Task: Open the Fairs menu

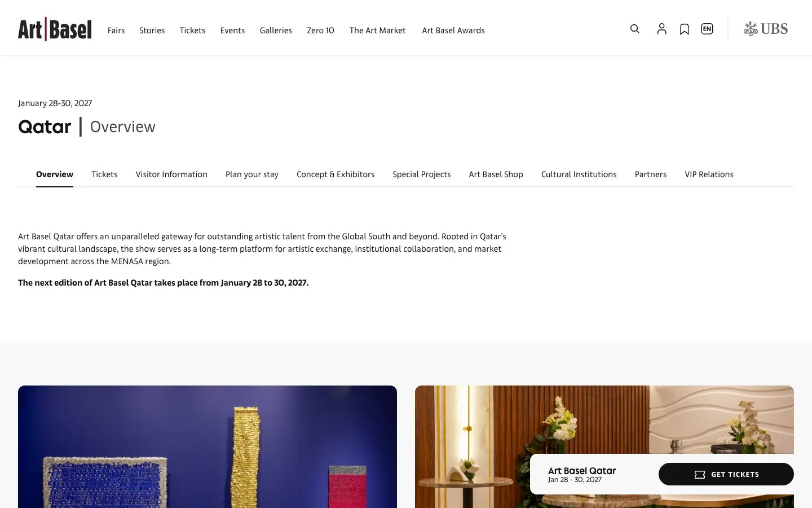Action: pos(116,30)
